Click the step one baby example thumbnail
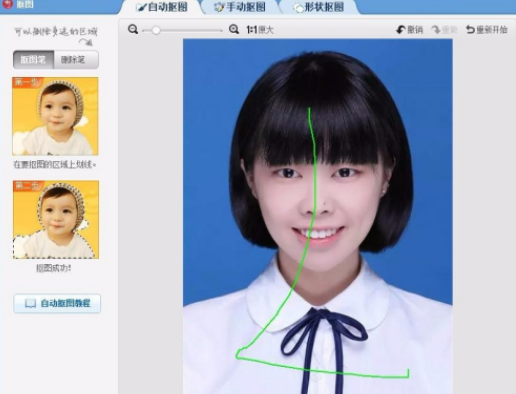516x394 pixels. (55, 116)
